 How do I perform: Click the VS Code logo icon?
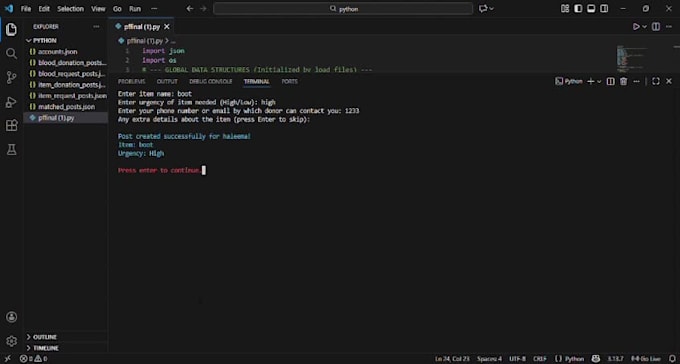point(9,9)
